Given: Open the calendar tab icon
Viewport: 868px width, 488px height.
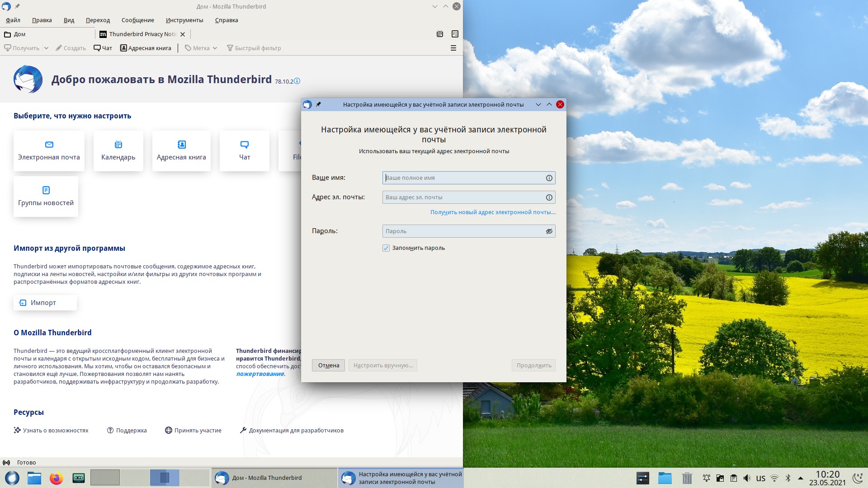Looking at the screenshot, I should click(439, 34).
